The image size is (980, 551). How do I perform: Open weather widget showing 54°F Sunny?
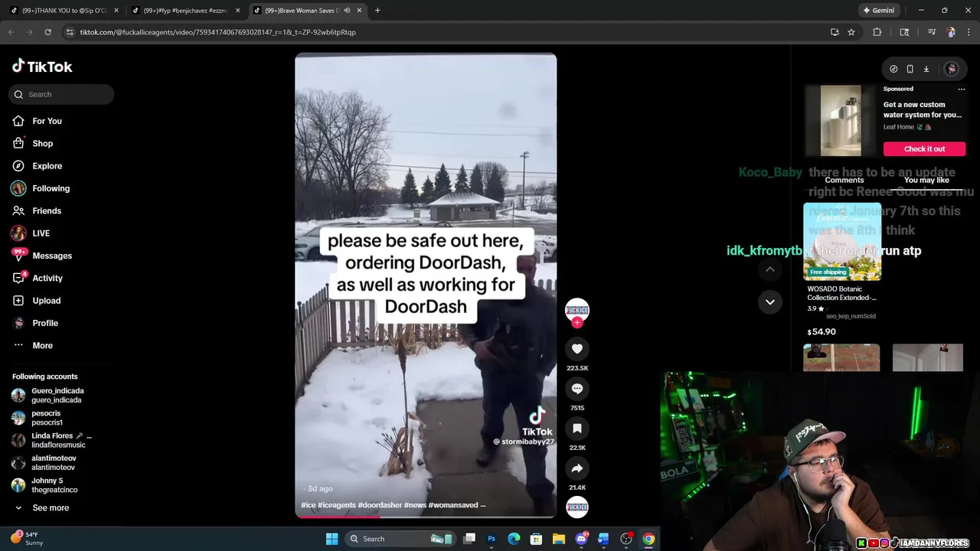point(27,539)
